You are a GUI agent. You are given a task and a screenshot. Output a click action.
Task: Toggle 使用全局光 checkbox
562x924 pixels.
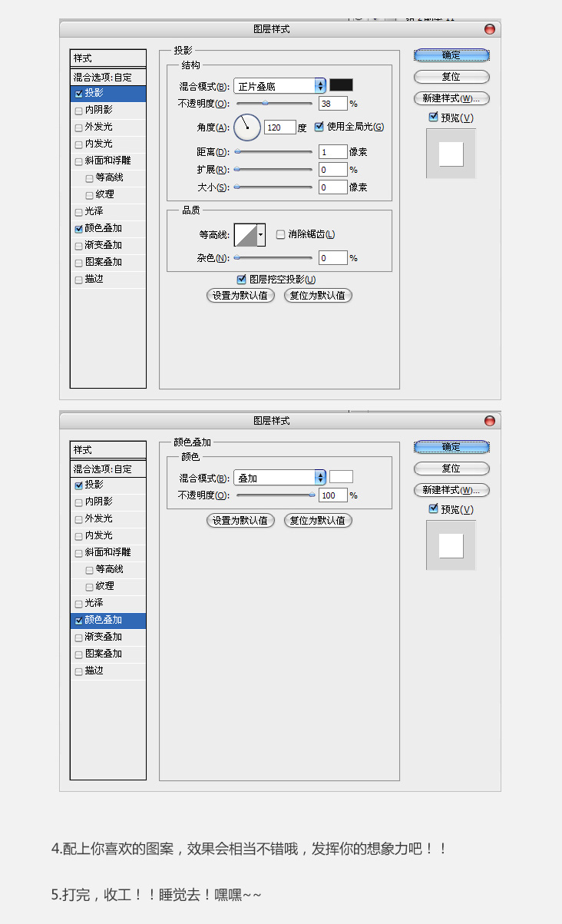coord(319,127)
